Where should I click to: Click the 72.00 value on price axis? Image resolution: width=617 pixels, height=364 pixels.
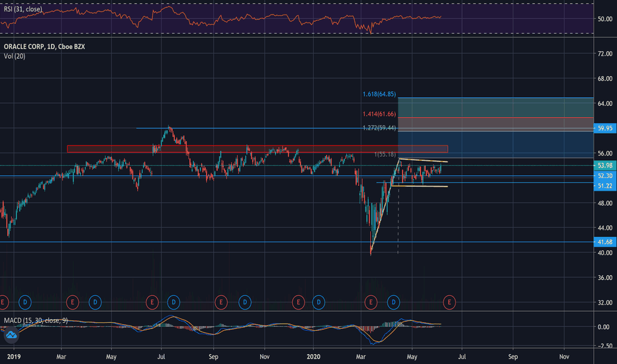605,54
